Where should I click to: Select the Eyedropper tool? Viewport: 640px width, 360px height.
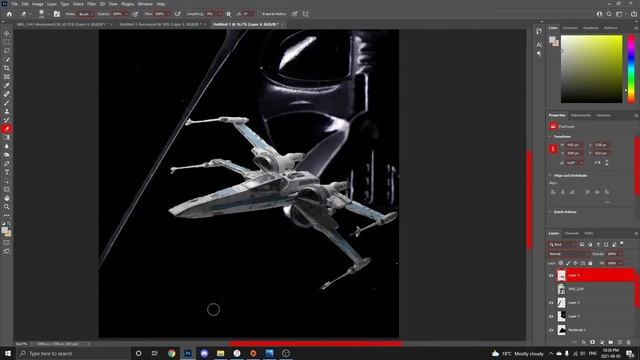tap(7, 85)
